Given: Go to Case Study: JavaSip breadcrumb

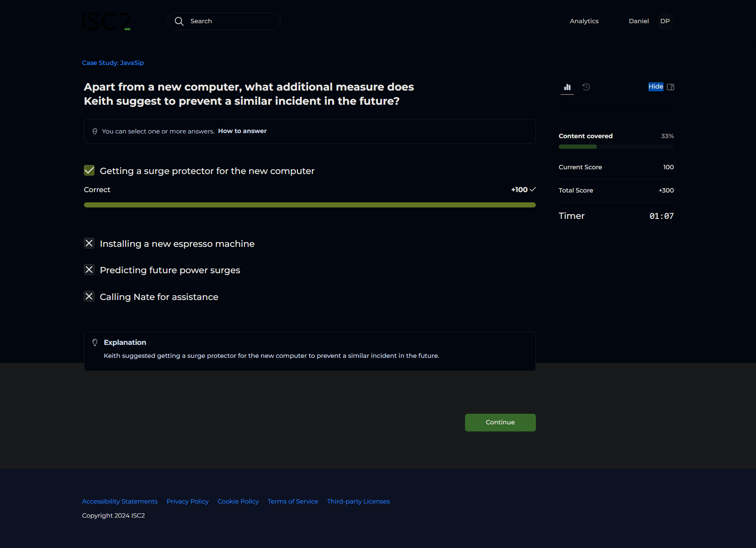Looking at the screenshot, I should click(113, 63).
